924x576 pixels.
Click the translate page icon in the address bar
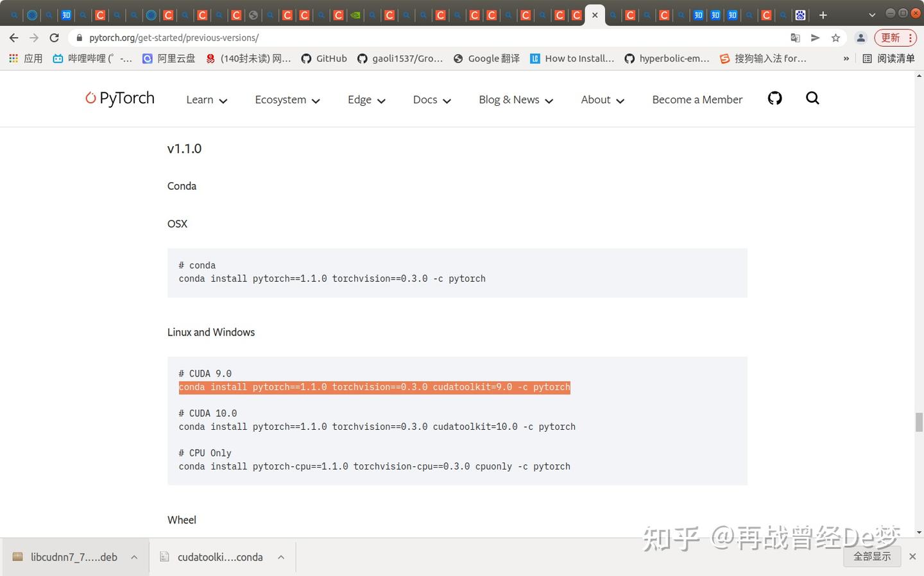point(795,37)
